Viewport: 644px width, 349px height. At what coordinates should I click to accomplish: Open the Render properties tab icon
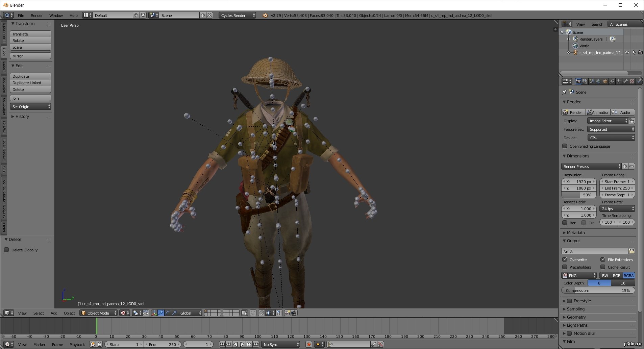[x=578, y=81]
